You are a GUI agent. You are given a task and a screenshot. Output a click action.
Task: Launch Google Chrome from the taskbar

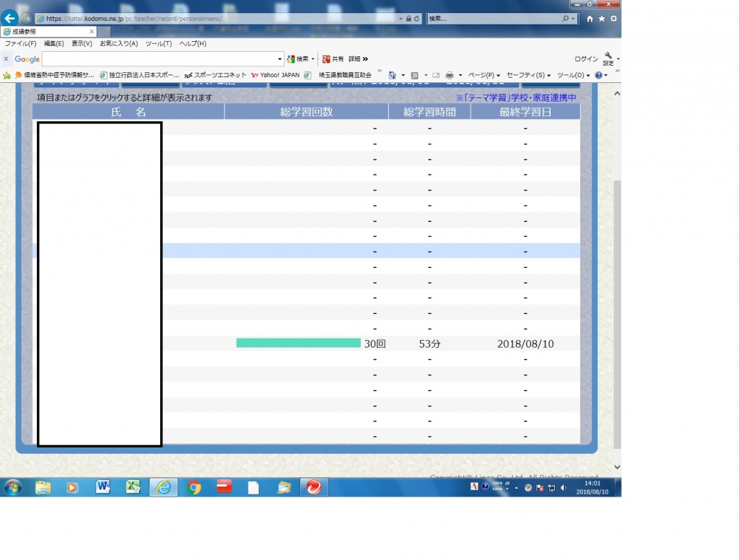pos(193,487)
